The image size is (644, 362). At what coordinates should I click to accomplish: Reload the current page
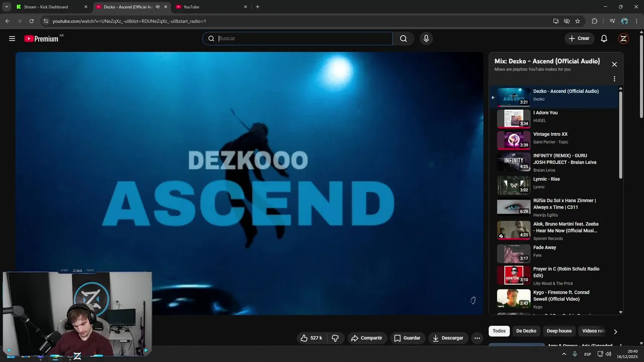(31, 21)
